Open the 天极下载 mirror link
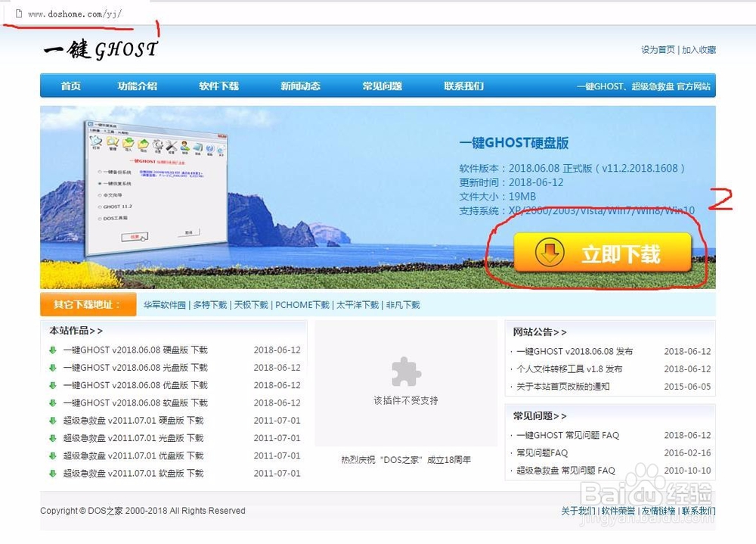Image resolution: width=756 pixels, height=544 pixels. click(251, 305)
